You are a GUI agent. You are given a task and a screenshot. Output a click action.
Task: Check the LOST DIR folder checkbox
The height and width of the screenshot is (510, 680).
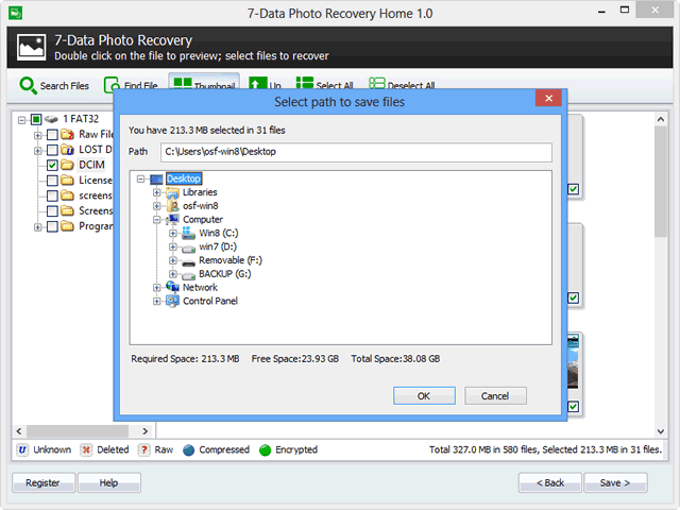52,150
